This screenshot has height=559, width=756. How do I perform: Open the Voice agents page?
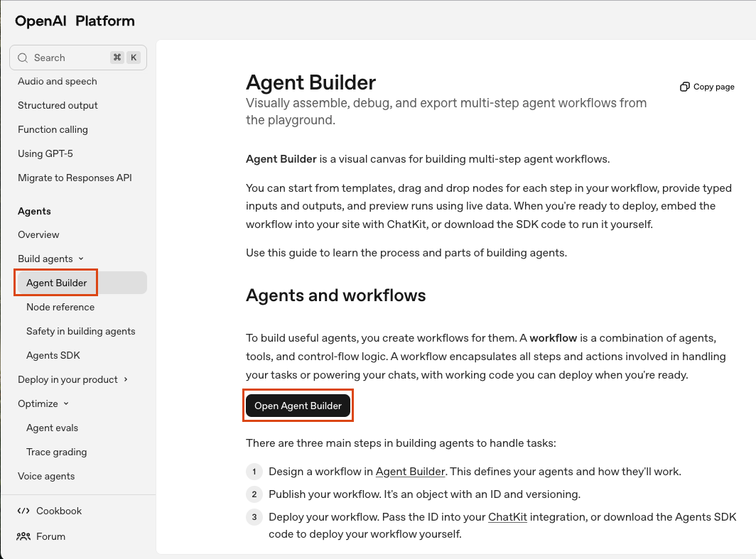(x=46, y=476)
